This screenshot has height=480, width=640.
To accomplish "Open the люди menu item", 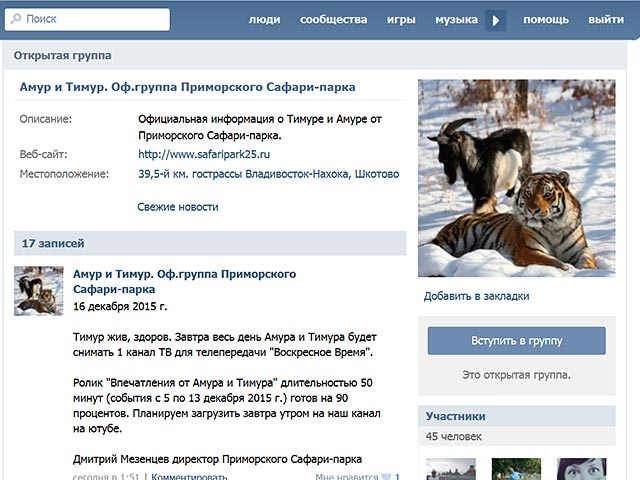I will point(264,20).
